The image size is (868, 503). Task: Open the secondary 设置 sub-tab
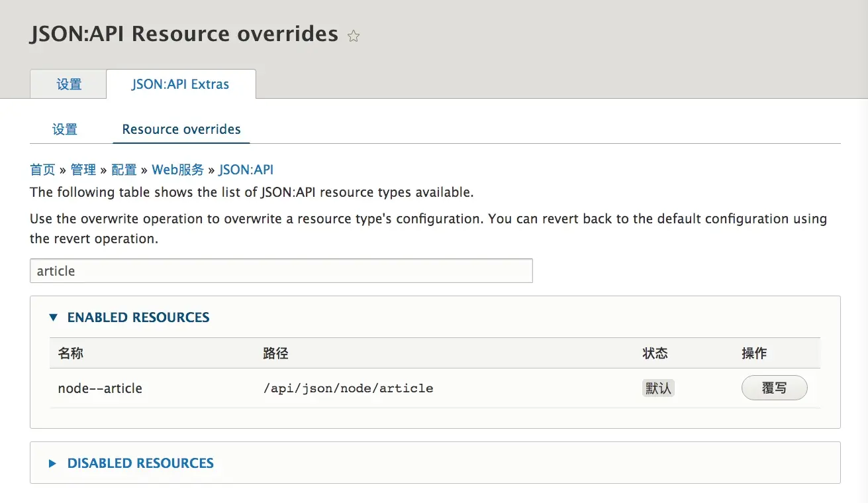point(65,129)
